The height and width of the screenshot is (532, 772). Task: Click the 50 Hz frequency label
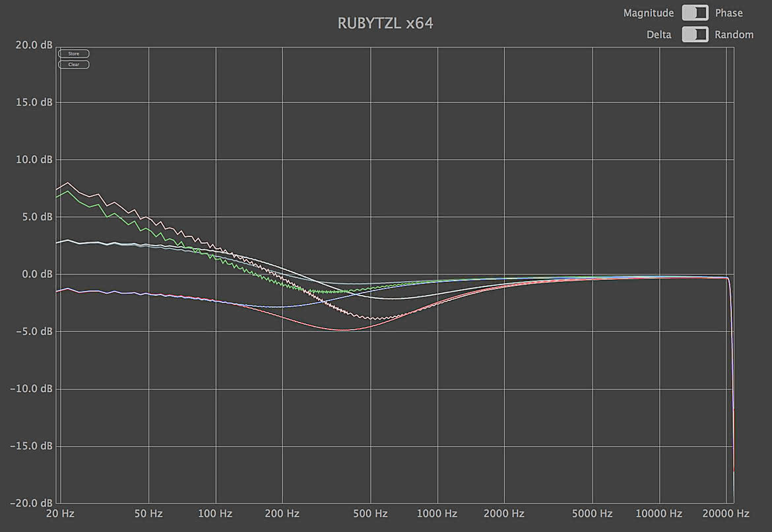coord(148,514)
